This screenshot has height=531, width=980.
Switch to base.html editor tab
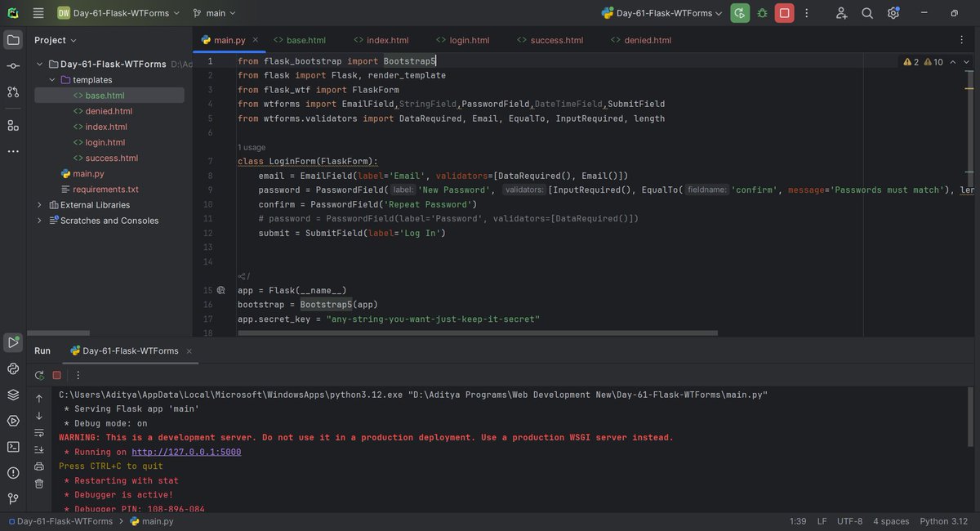point(300,40)
